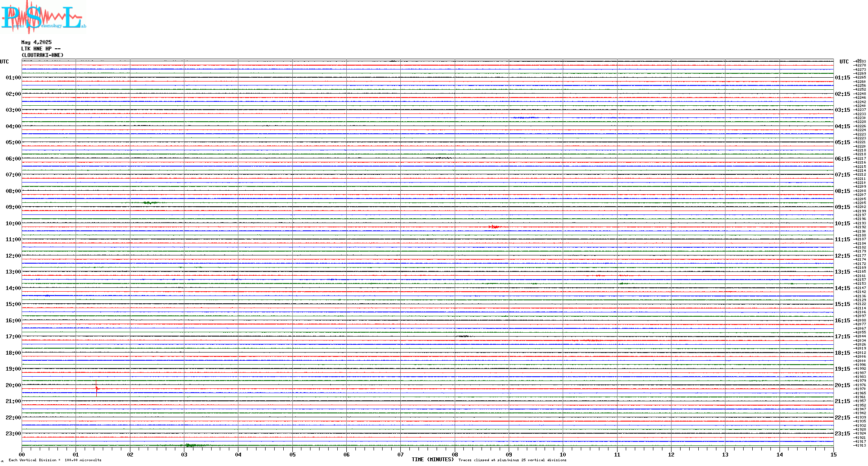This screenshot has height=466, width=868.
Task: Click the PSL Seismology Lab logo
Action: [x=43, y=17]
